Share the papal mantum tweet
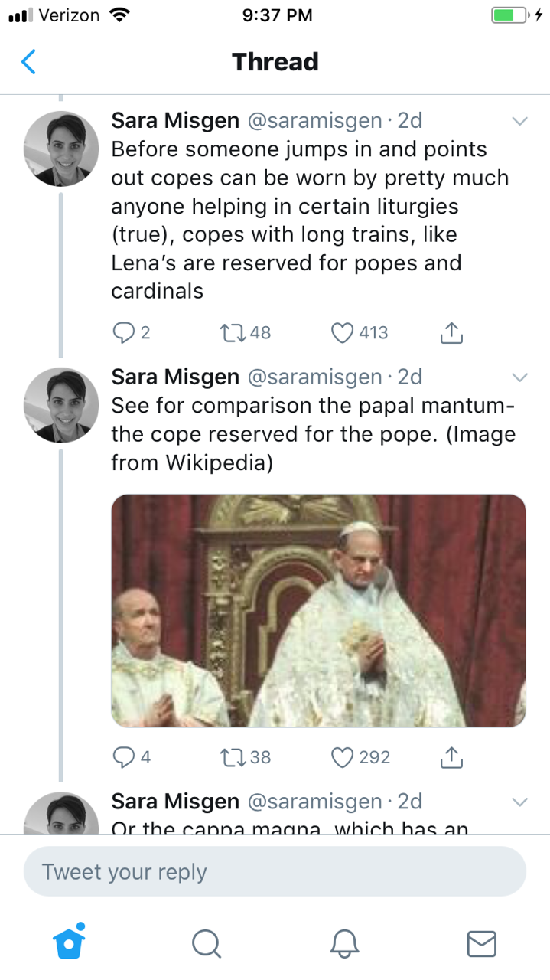The width and height of the screenshot is (550, 980). [451, 757]
